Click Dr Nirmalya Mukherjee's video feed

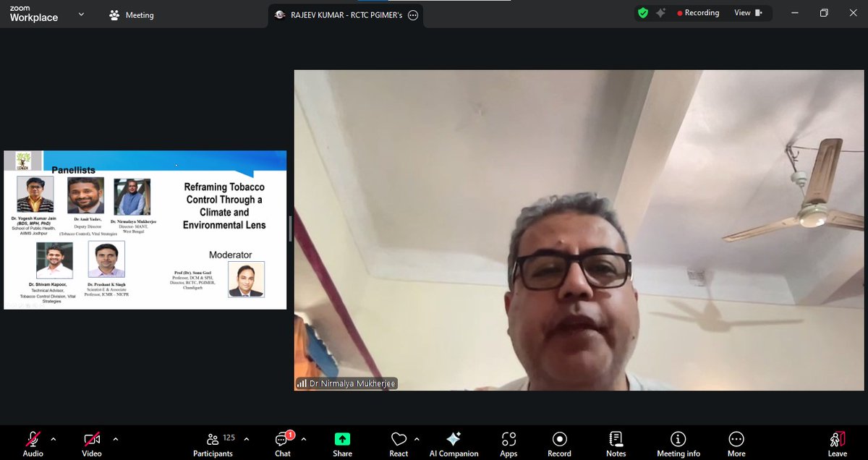pyautogui.click(x=579, y=230)
